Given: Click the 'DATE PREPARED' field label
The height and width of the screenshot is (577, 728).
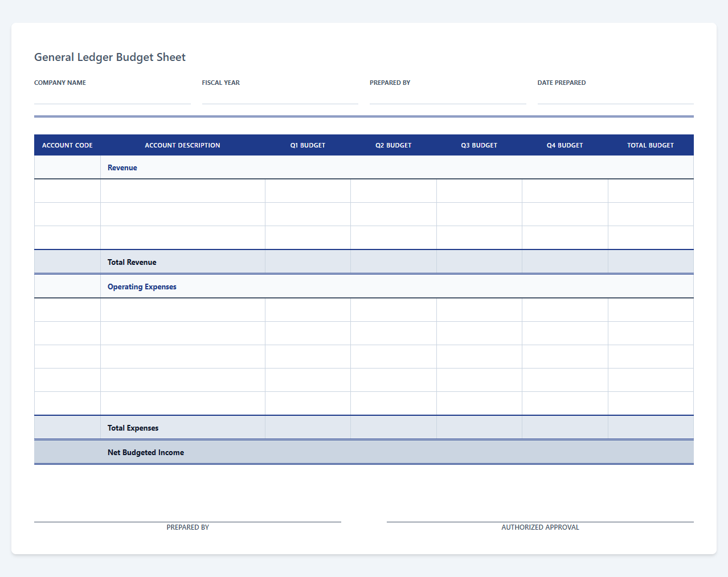Looking at the screenshot, I should (x=561, y=83).
